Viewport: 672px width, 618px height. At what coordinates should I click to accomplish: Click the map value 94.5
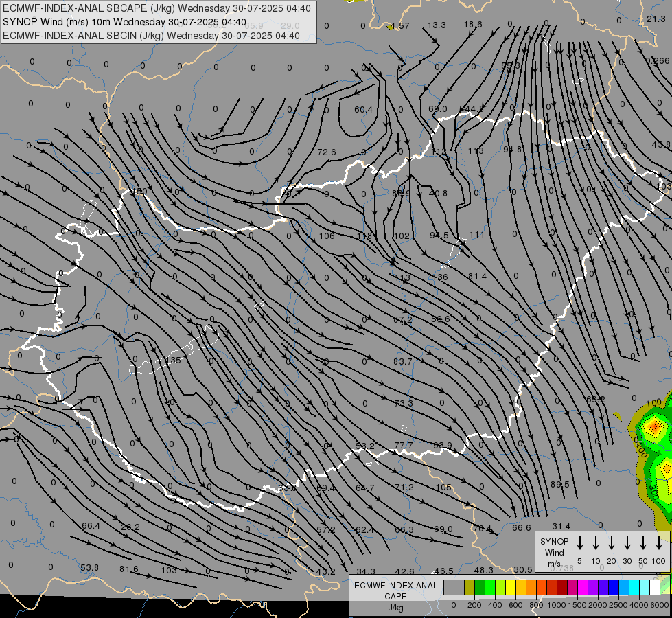coord(439,235)
